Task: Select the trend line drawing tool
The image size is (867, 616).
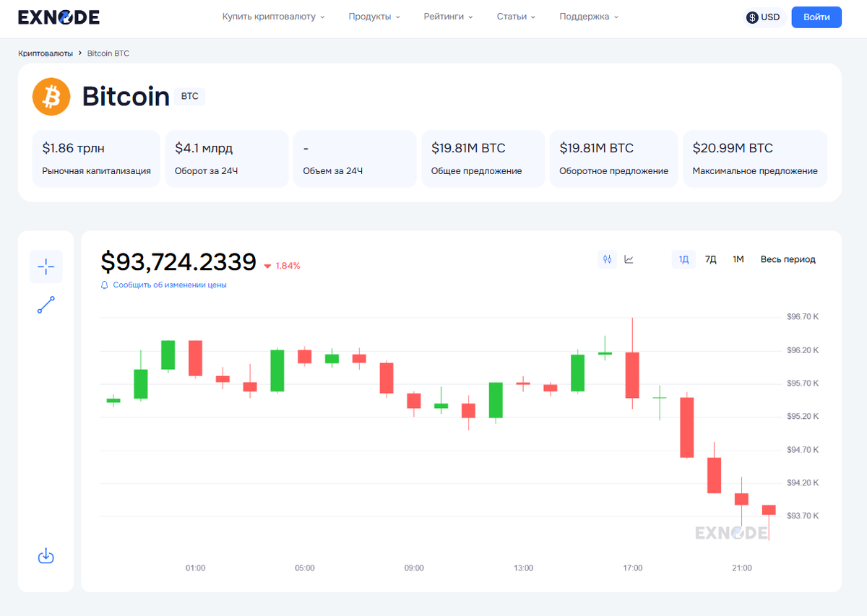Action: point(46,304)
